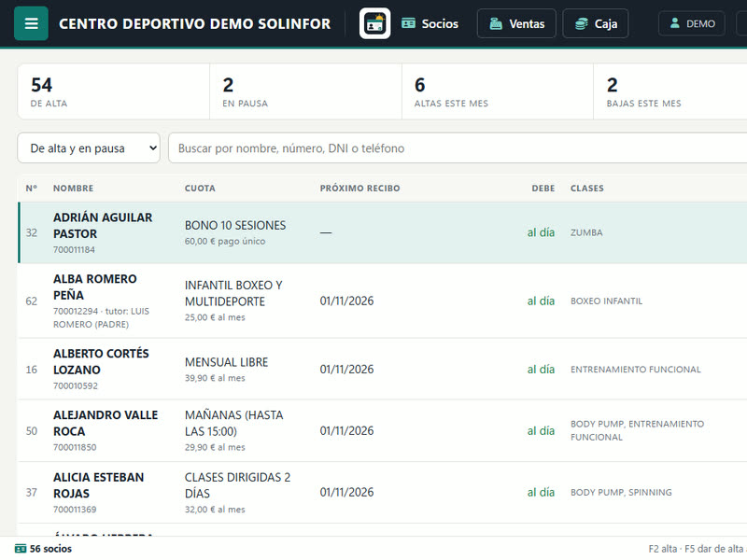Open the DEMO user menu
The image size is (747, 560).
(x=692, y=23)
